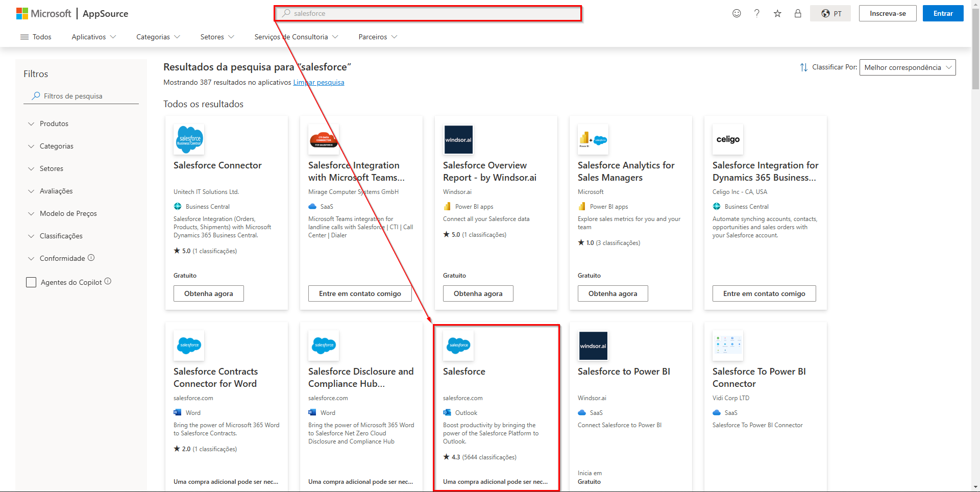Open the Salesforce to Power BI title
The image size is (980, 492).
624,372
